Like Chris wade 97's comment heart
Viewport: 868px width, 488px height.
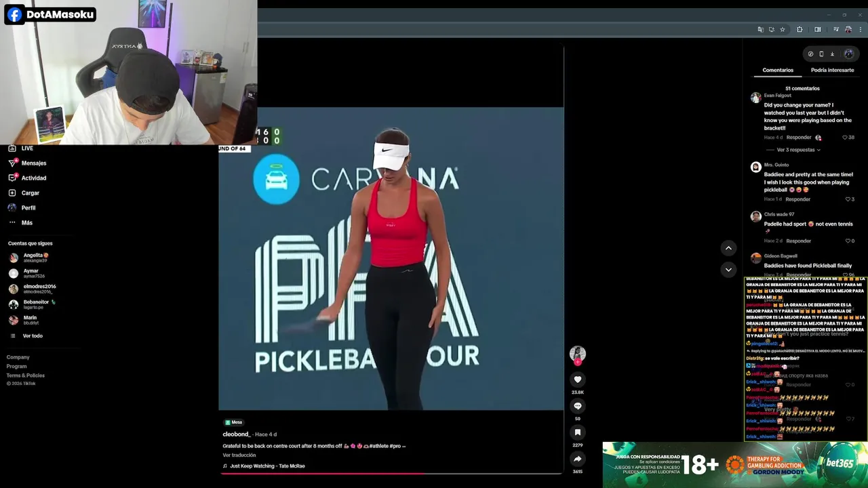coord(848,241)
